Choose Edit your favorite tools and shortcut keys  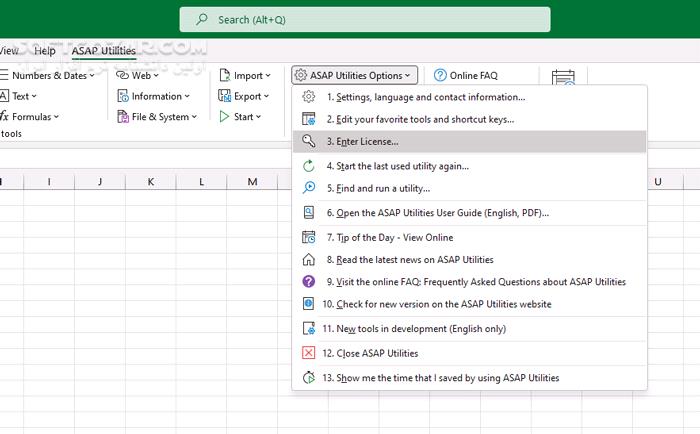click(469, 119)
